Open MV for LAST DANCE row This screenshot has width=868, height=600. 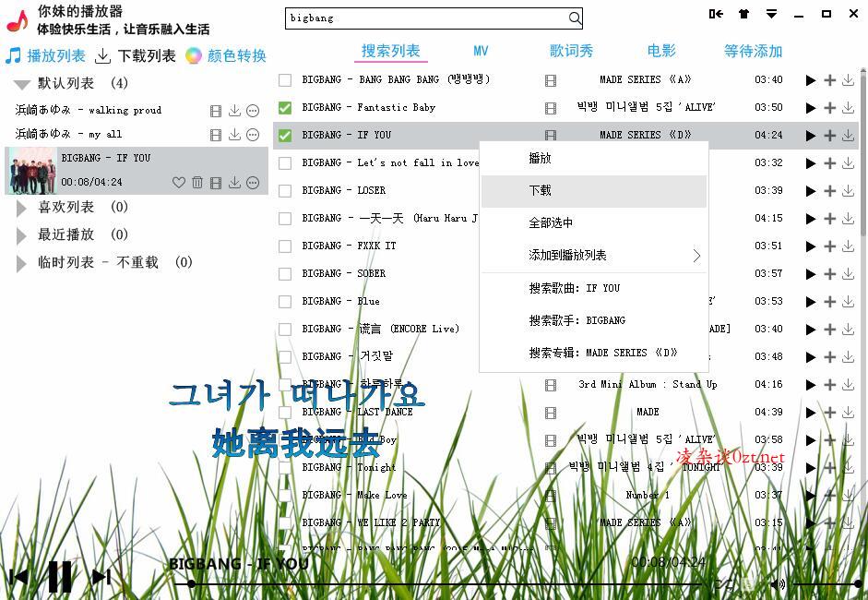pos(551,413)
